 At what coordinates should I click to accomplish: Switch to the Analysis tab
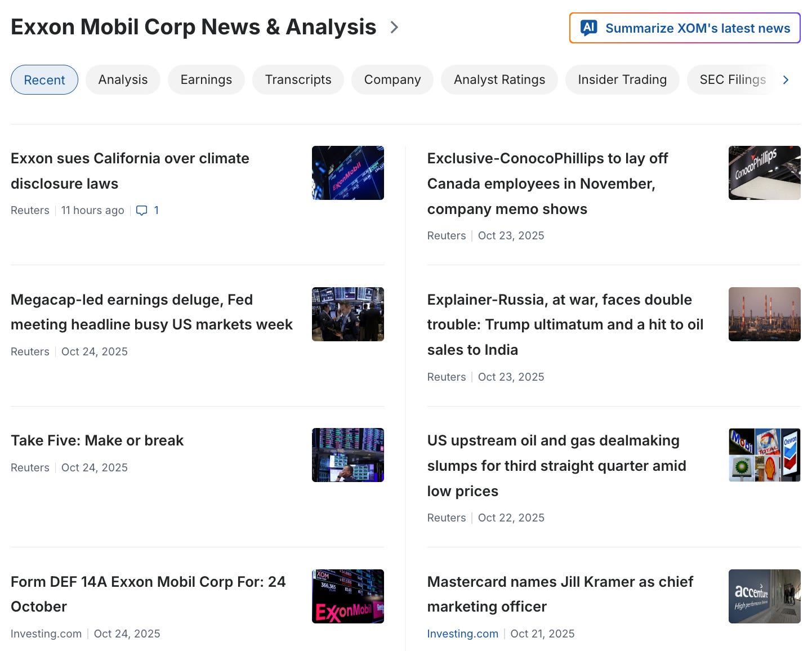coord(123,80)
